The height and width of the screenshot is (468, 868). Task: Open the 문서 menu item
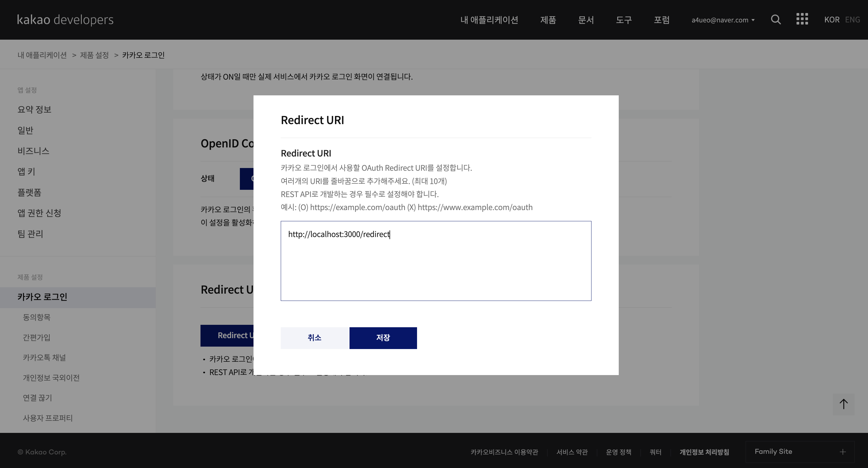point(586,20)
